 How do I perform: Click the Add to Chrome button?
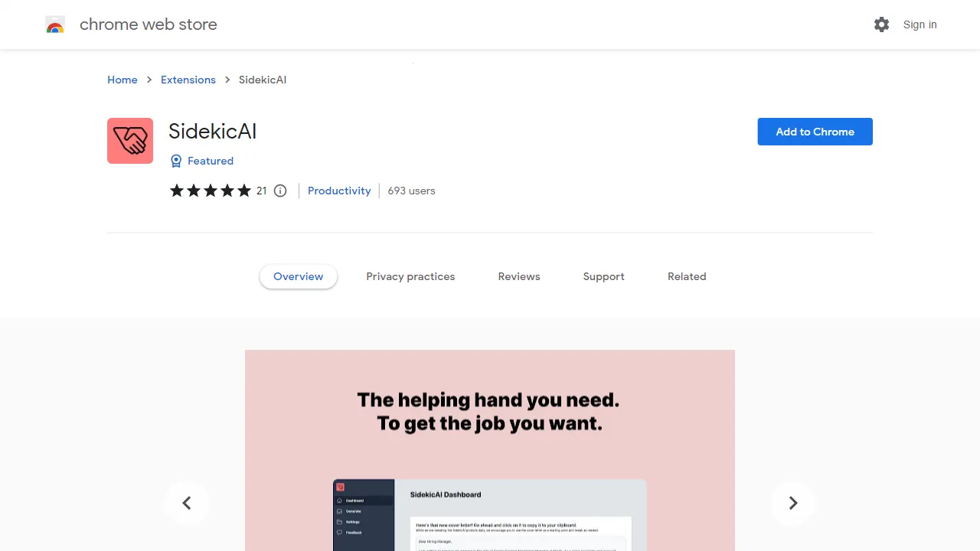coord(815,132)
